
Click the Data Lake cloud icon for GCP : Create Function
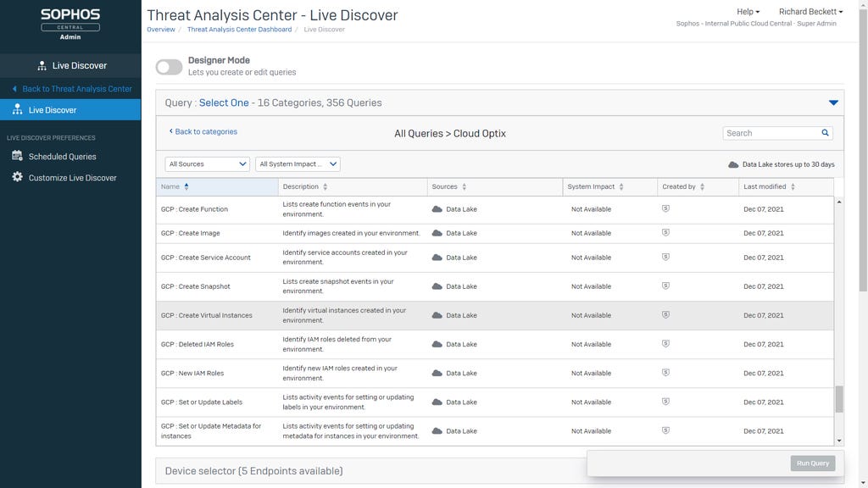coord(437,209)
